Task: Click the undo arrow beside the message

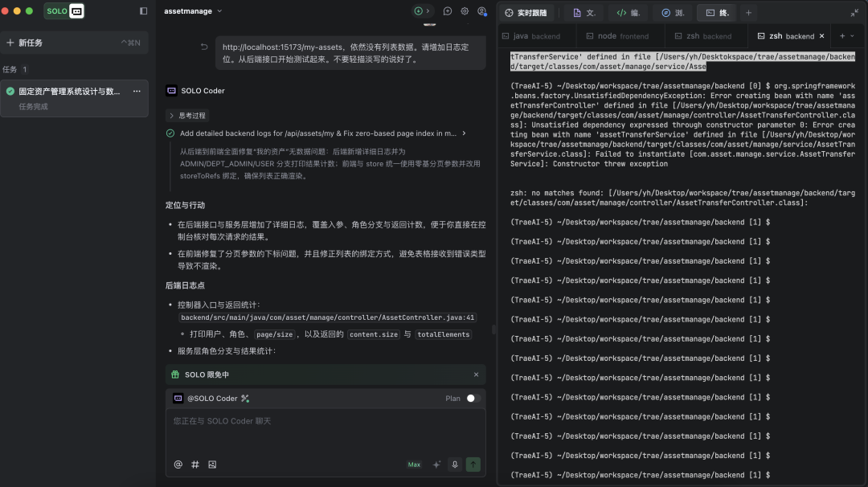Action: click(204, 47)
